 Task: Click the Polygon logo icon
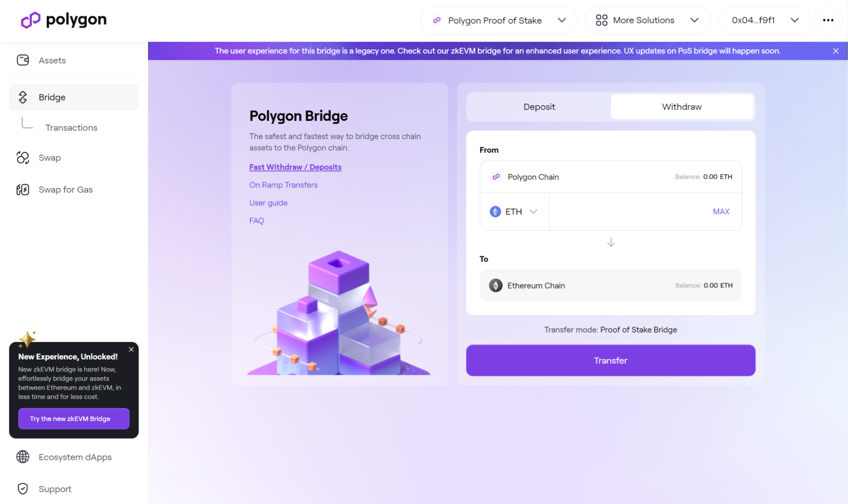(30, 20)
